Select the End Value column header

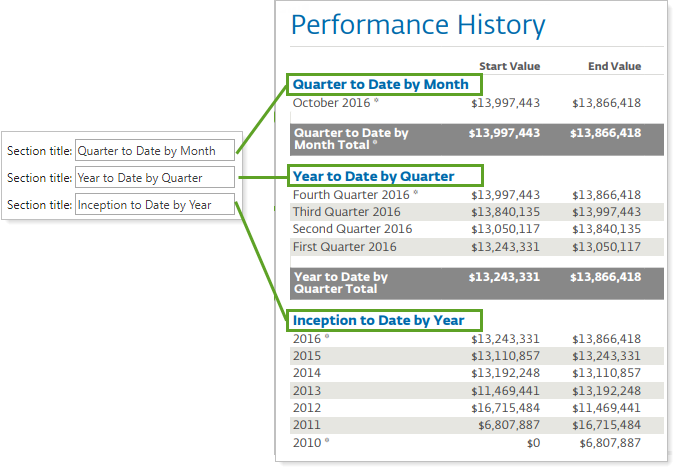tap(614, 66)
